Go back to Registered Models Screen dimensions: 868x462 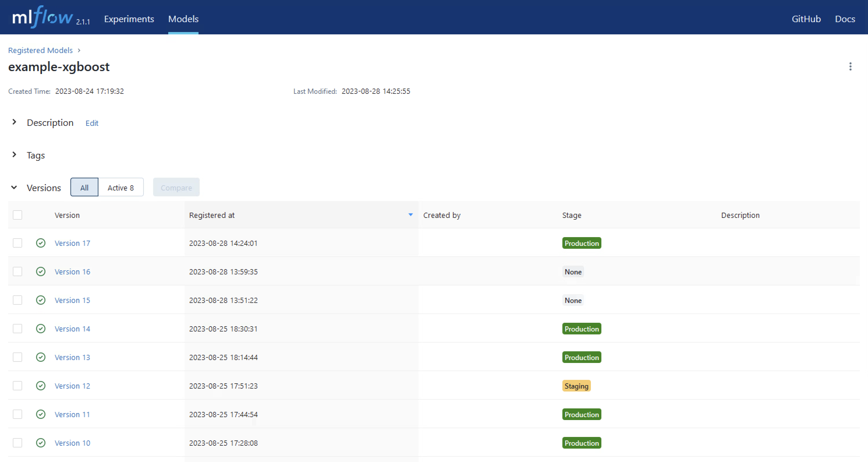point(40,50)
